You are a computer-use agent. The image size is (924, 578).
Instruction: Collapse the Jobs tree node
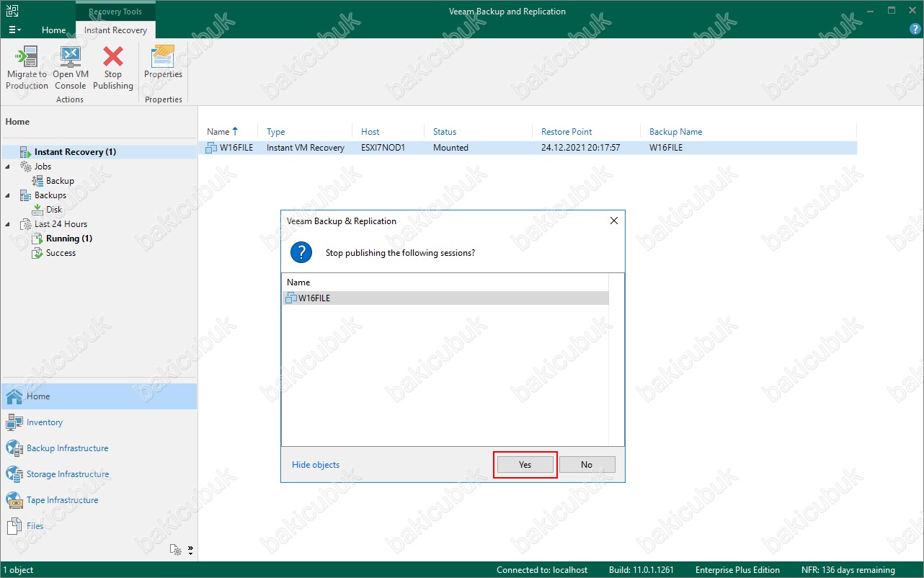[x=8, y=166]
